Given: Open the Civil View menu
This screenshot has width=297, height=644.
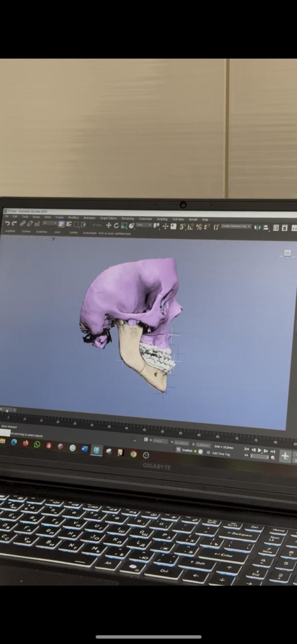Looking at the screenshot, I should [178, 219].
